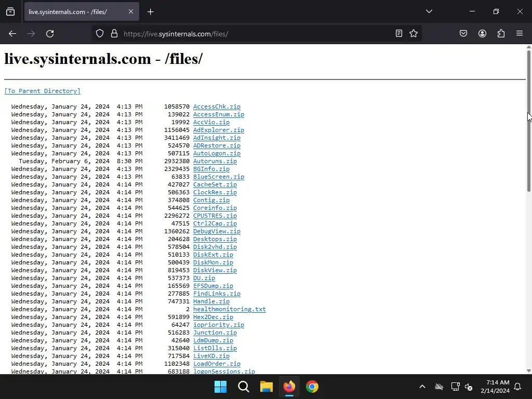Viewport: 532px width, 399px height.
Task: Click the CPUSTRES.zip link
Action: (x=215, y=216)
